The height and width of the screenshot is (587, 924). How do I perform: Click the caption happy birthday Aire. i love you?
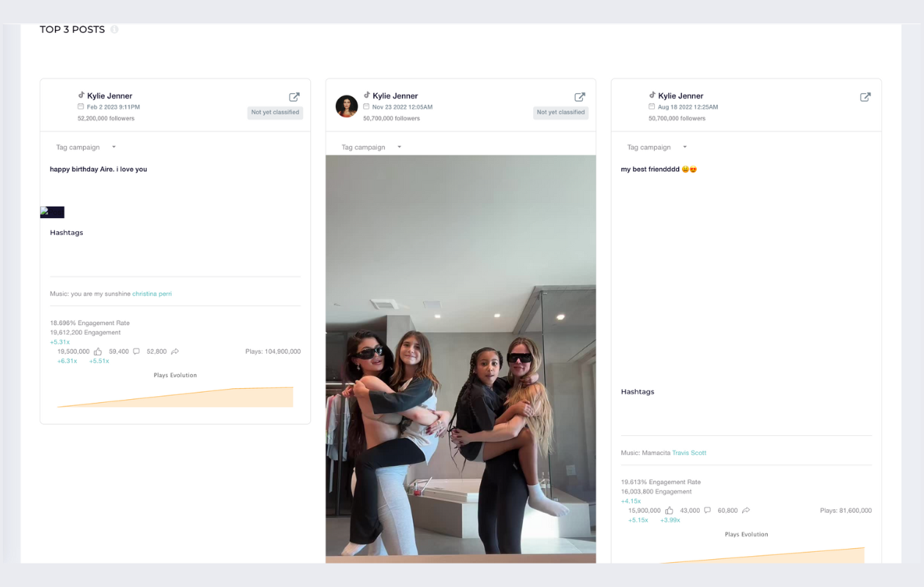coord(98,169)
